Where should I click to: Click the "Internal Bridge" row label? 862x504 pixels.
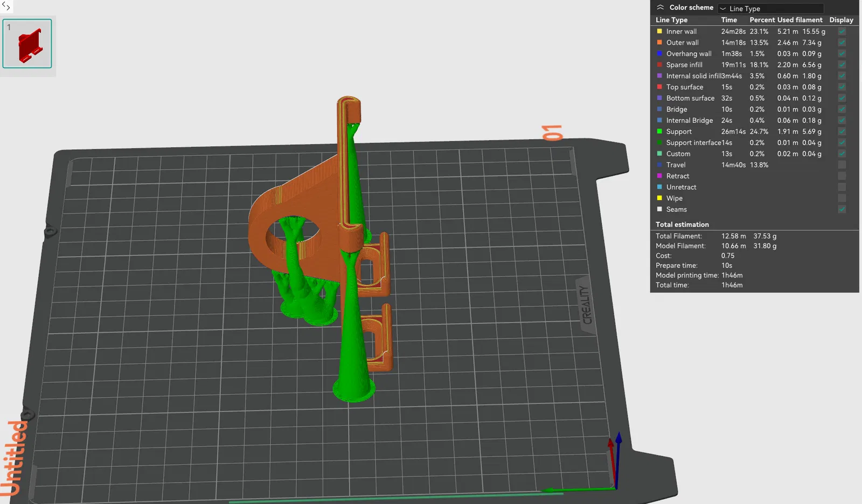pyautogui.click(x=690, y=121)
